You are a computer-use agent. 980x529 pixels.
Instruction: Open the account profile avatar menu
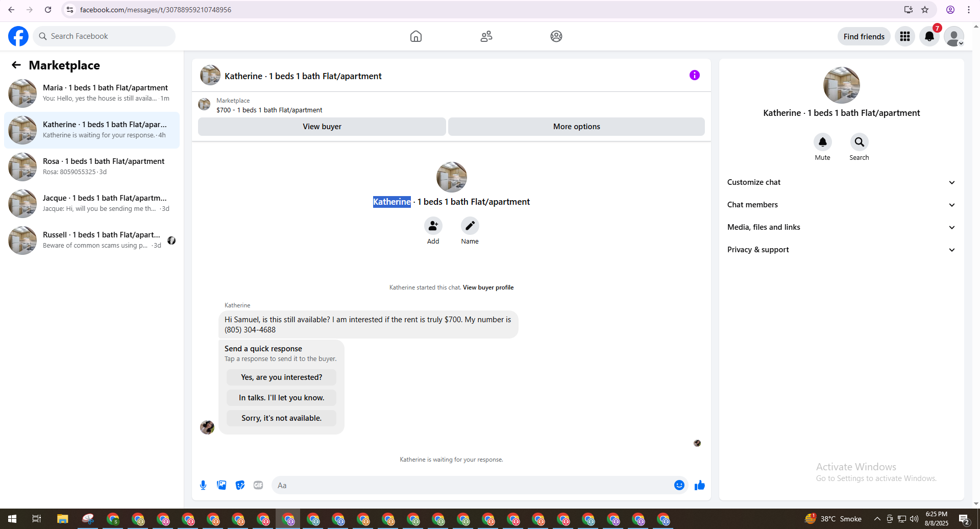coord(953,36)
